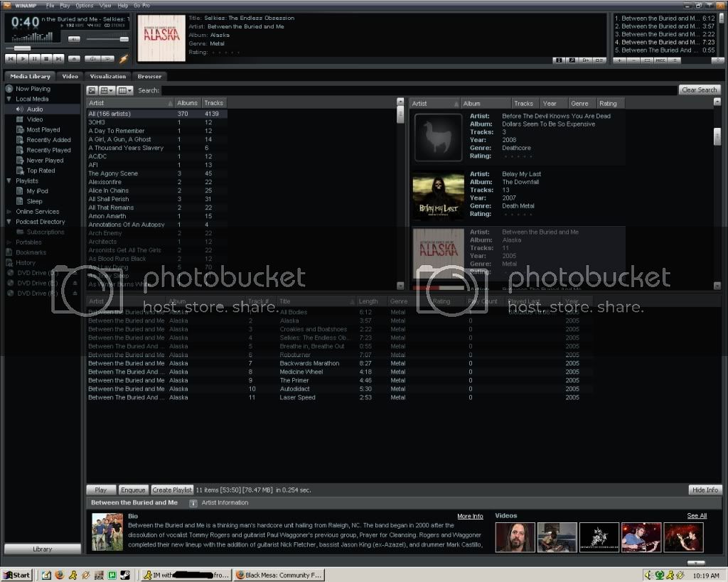Click the Artist Information info icon
The image size is (728, 582).
pyautogui.click(x=193, y=503)
